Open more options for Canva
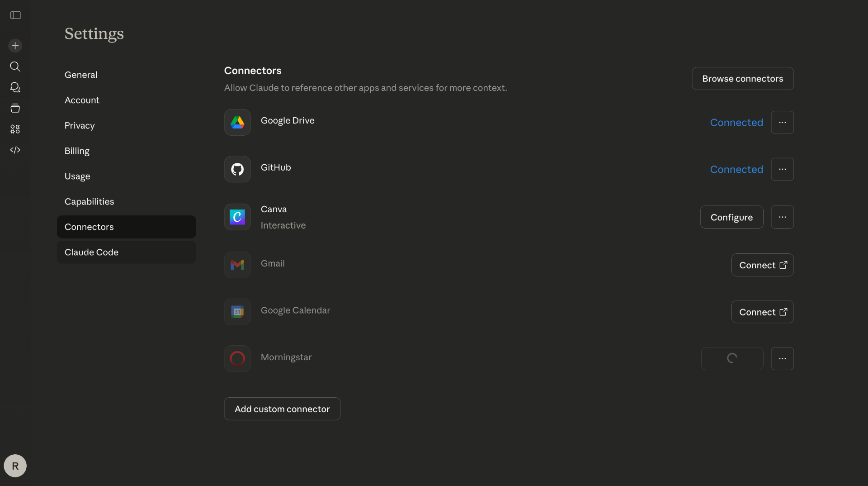 click(783, 217)
